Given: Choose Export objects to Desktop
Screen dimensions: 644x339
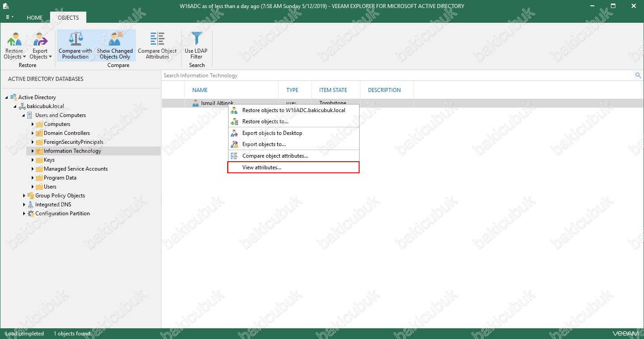Looking at the screenshot, I should [293, 133].
